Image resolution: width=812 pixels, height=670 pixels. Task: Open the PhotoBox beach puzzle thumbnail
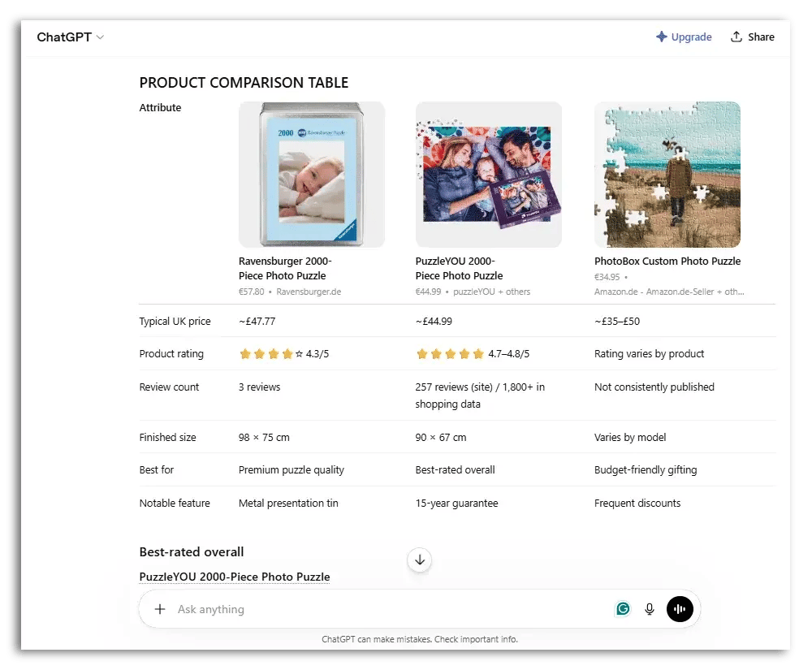[667, 175]
